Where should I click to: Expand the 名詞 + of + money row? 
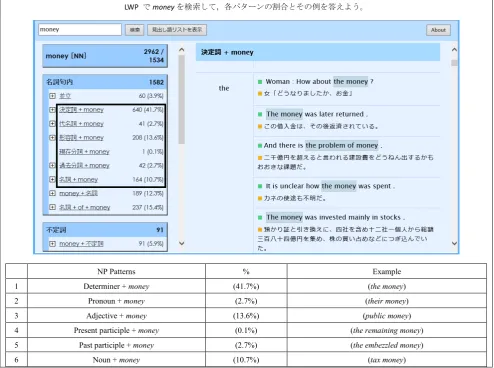[52, 207]
